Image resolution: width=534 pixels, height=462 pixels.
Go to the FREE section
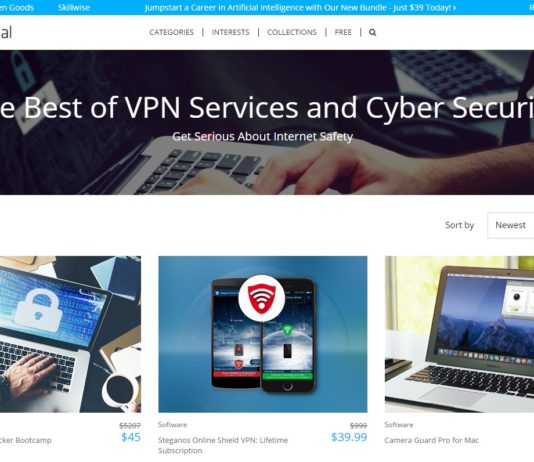(x=343, y=32)
